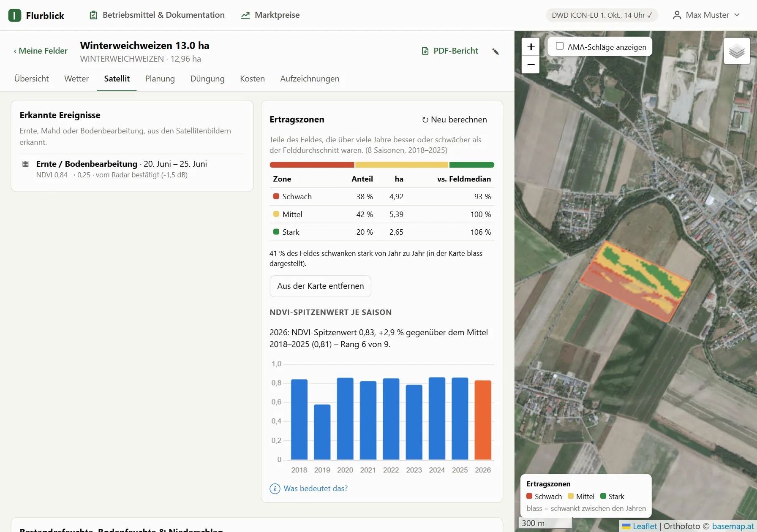Click Aus der Karte entfernen button

coord(321,286)
